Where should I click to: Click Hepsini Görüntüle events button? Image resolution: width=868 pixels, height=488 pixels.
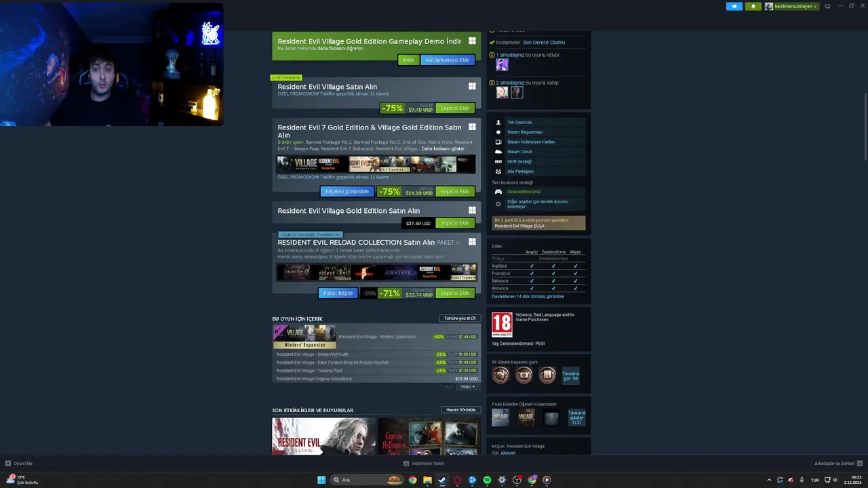coord(460,409)
